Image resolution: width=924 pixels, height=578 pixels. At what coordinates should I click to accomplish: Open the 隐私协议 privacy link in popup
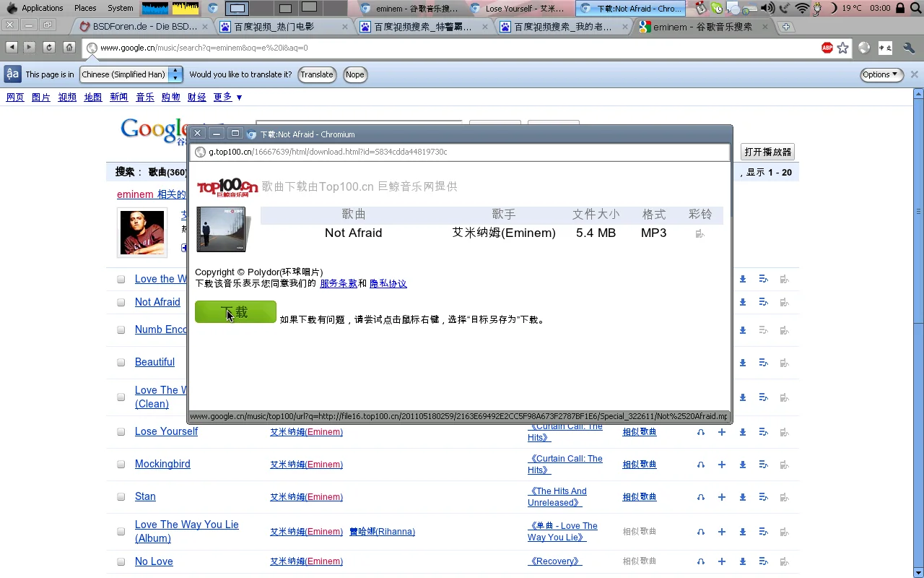tap(388, 284)
